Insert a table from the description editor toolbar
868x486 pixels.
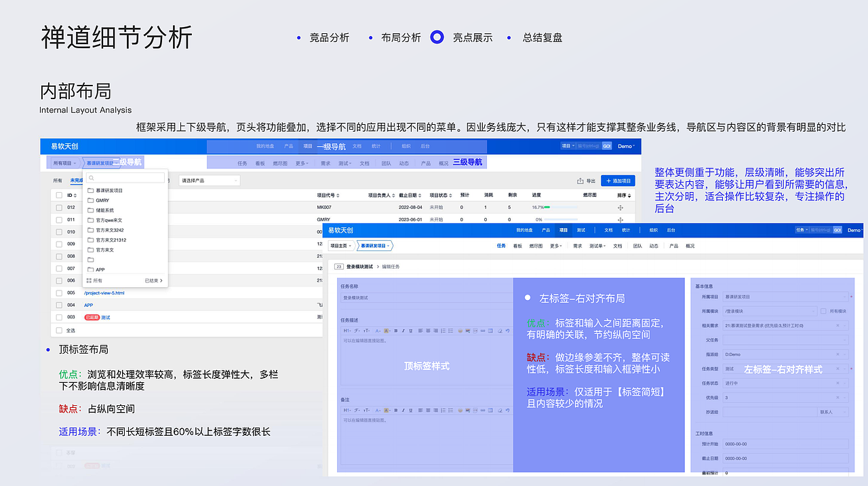(490, 331)
